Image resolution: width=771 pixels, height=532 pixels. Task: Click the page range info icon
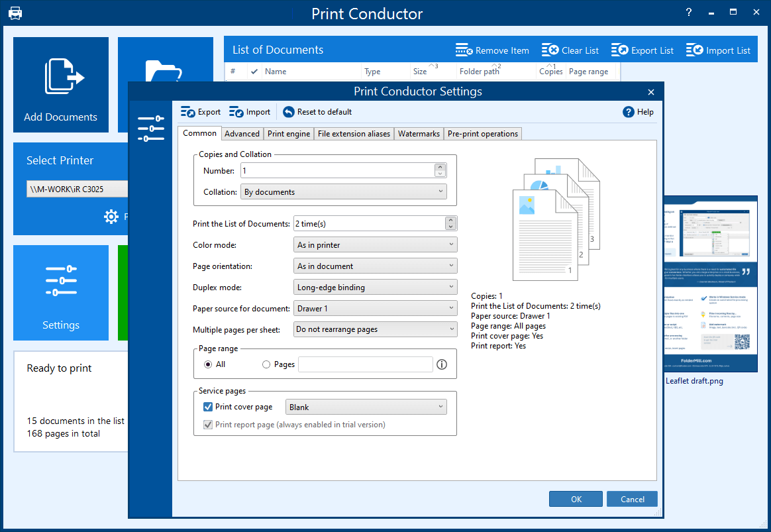(x=442, y=364)
